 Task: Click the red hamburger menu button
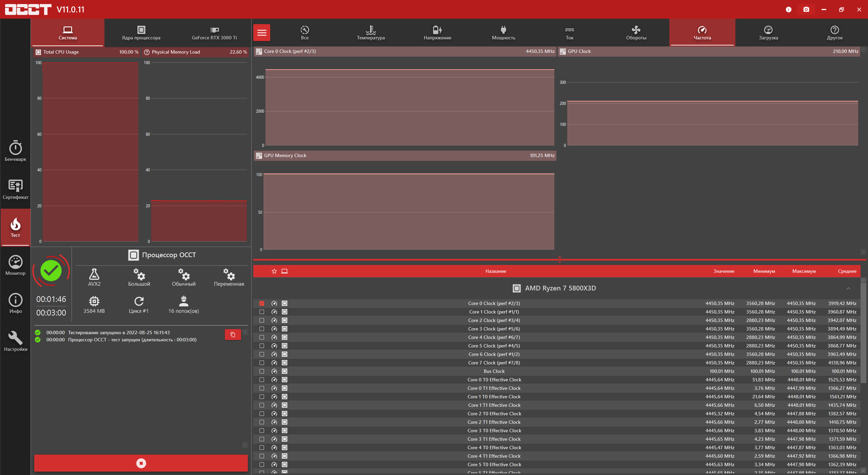point(261,33)
